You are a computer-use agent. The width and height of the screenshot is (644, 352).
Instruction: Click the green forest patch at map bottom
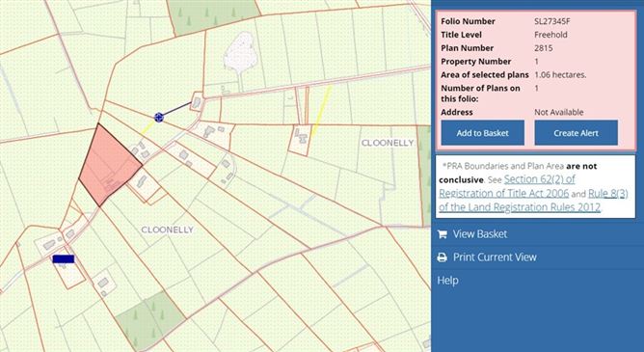pos(150,320)
